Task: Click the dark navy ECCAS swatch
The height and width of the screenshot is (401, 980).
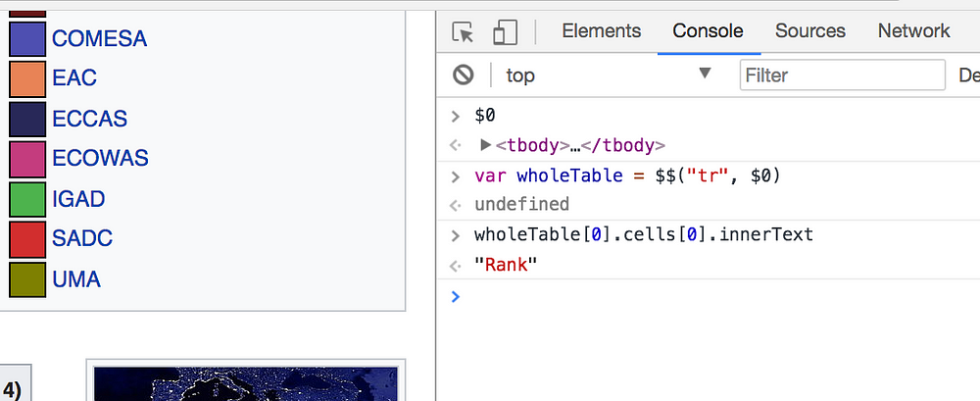Action: [27, 119]
